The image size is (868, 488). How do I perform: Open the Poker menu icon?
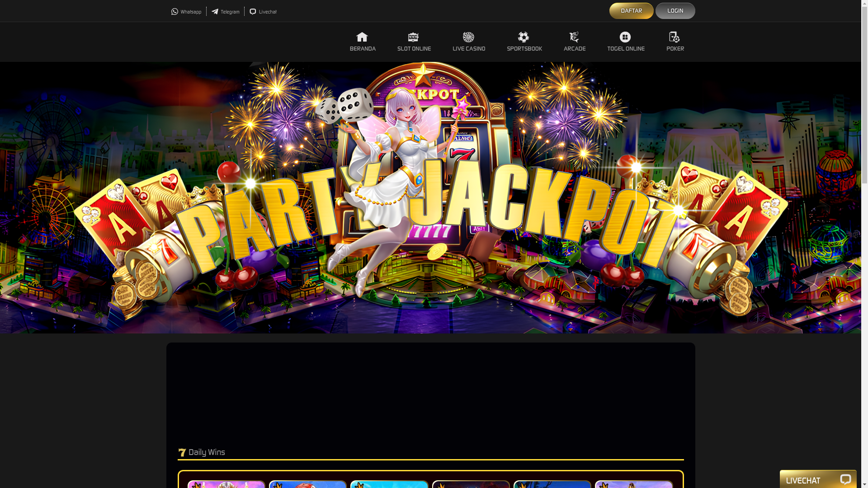coord(675,37)
